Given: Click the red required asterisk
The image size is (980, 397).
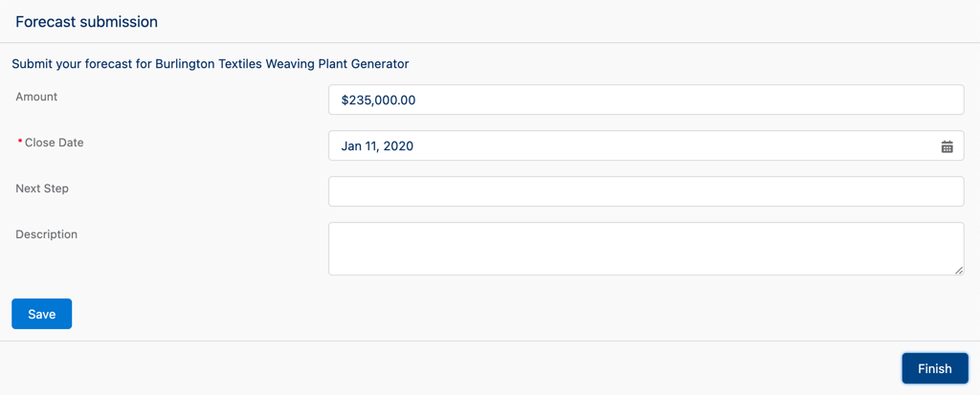Looking at the screenshot, I should coord(20,143).
